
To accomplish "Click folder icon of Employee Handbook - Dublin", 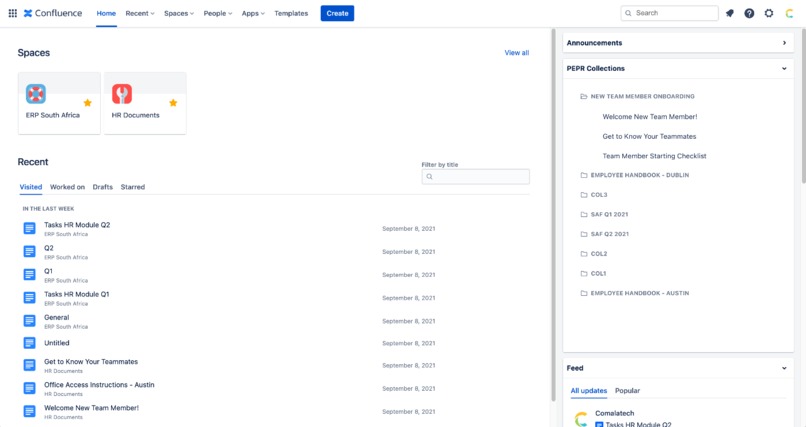I will [x=583, y=175].
